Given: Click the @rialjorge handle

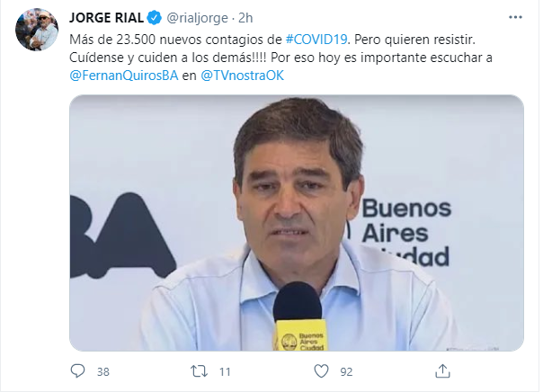Looking at the screenshot, I should coord(198,18).
